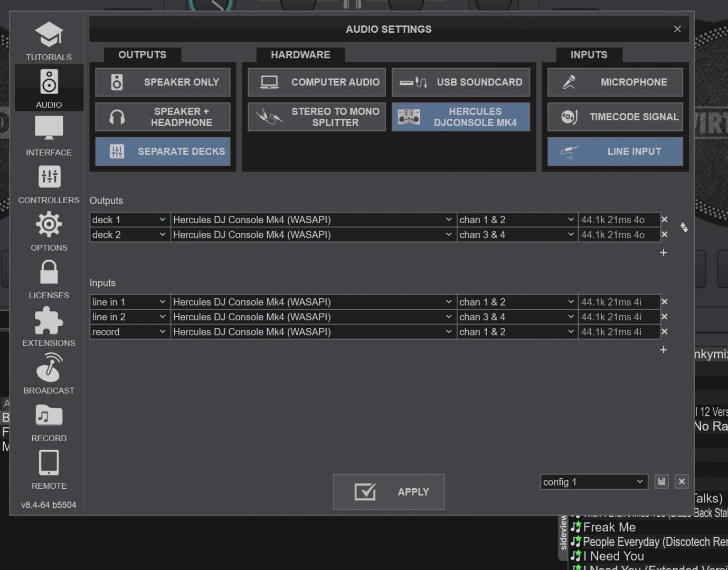Image resolution: width=728 pixels, height=570 pixels.
Task: Switch to the Record settings tab
Action: (49, 422)
